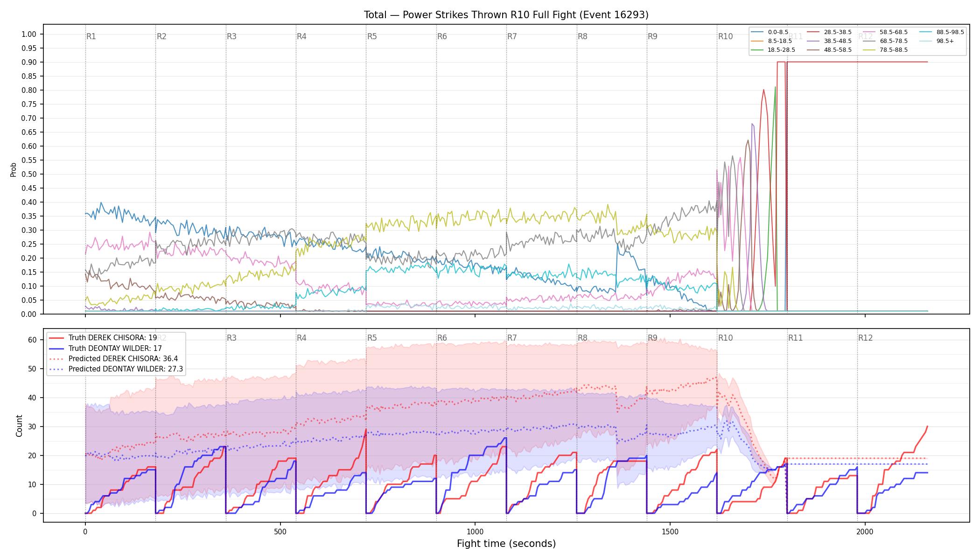Click 'Truth DEONTAY WILDER: 17' legend entry
980x560 pixels.
105,348
